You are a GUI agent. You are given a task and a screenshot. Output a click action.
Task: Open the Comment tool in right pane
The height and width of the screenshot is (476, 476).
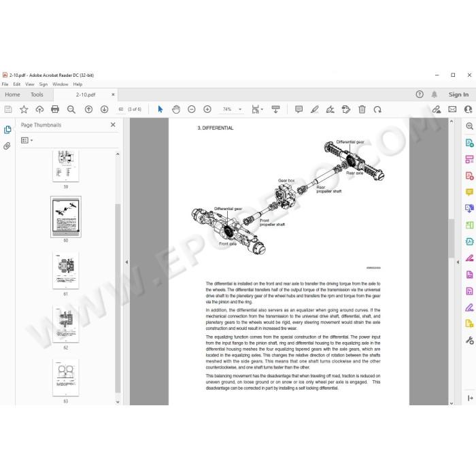pos(469,192)
